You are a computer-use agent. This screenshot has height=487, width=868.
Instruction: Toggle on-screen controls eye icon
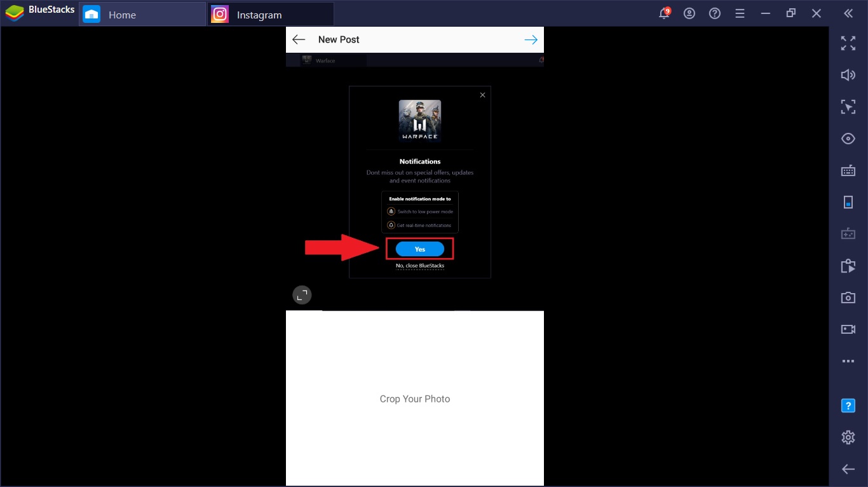[848, 139]
